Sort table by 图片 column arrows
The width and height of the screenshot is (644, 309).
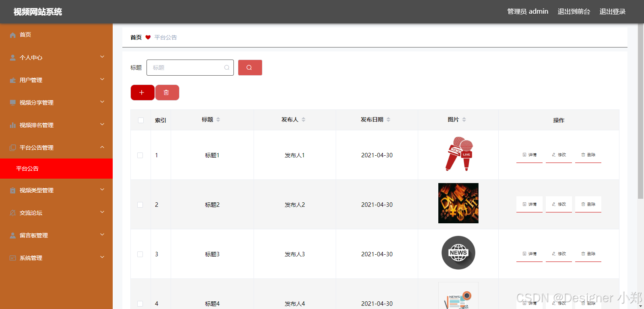coord(464,119)
